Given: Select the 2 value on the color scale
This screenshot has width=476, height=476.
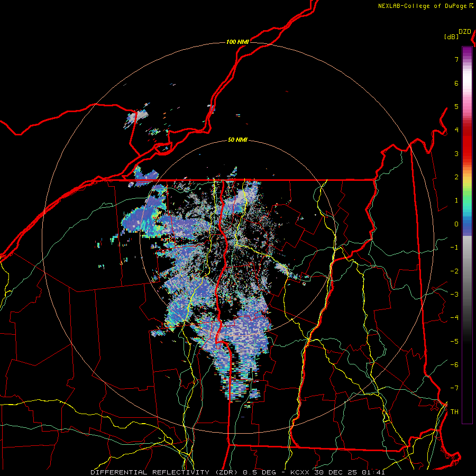Looking at the screenshot, I should [x=456, y=177].
